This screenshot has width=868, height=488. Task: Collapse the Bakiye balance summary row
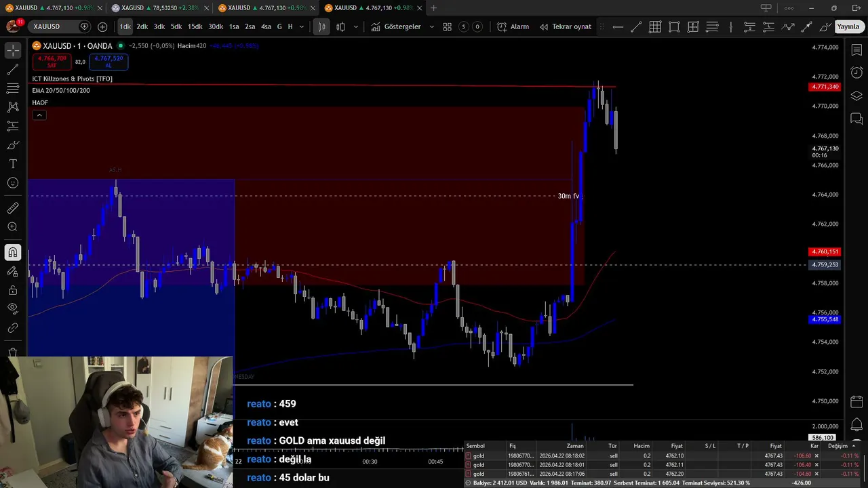coord(469,483)
